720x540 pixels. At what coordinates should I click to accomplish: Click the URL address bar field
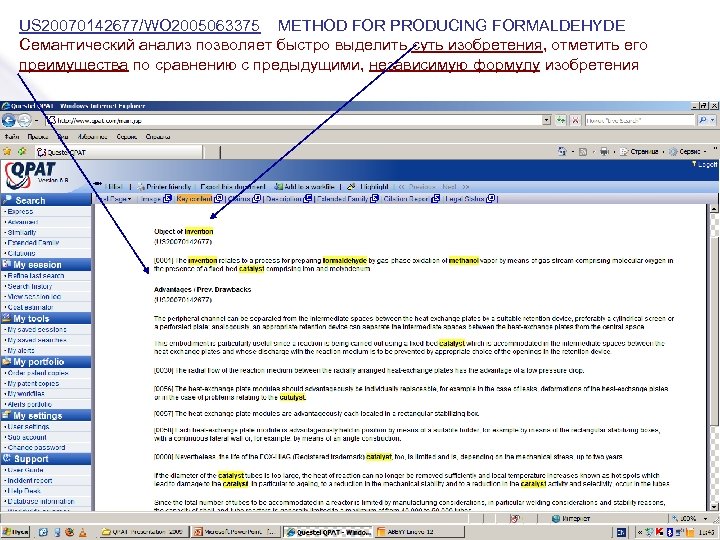pyautogui.click(x=294, y=120)
